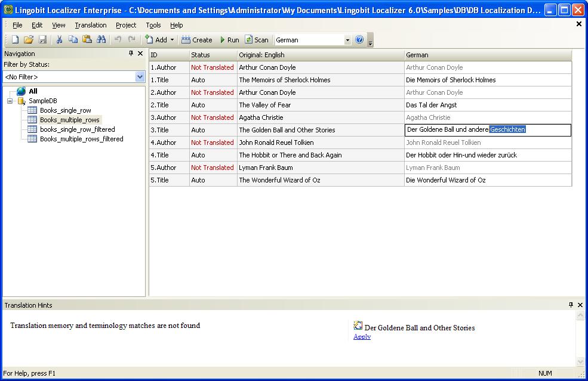This screenshot has height=381, width=588.
Task: Open Find using the binoculars icon
Action: 101,39
